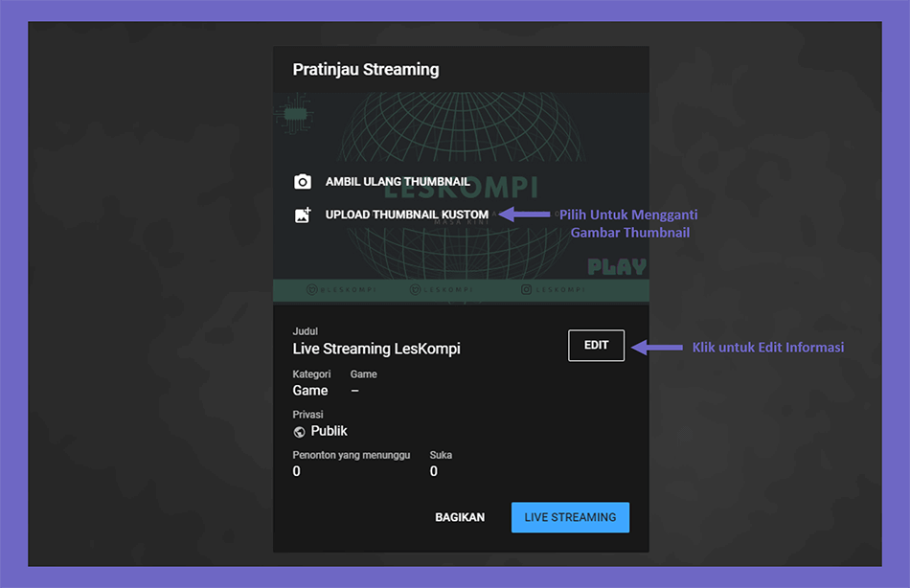Share the stream with BAGIKAN
Image resolution: width=910 pixels, height=588 pixels.
(x=460, y=517)
